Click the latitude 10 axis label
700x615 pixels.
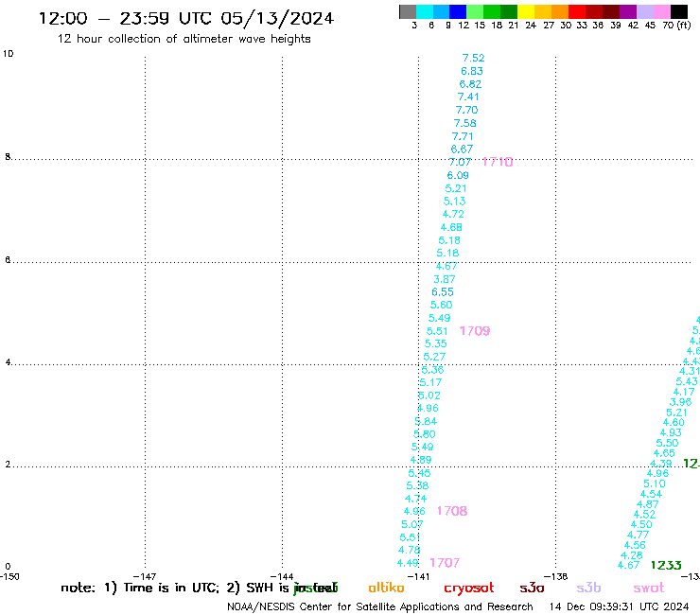8,54
